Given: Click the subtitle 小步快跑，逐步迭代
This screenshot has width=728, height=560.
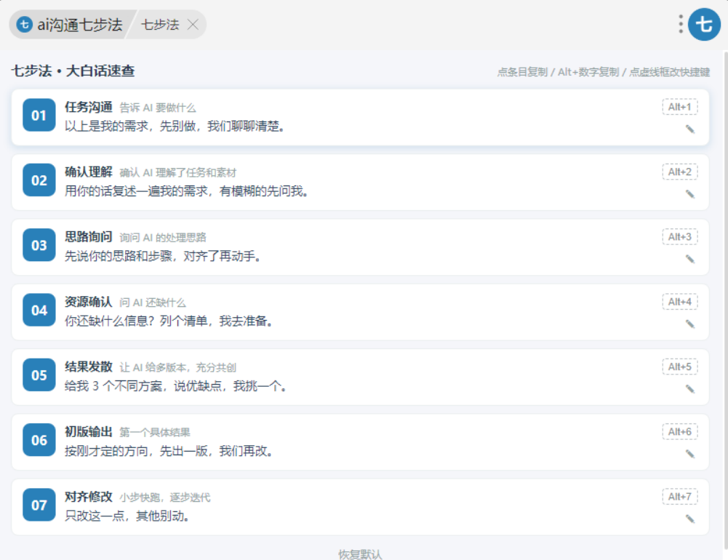Looking at the screenshot, I should point(165,497).
